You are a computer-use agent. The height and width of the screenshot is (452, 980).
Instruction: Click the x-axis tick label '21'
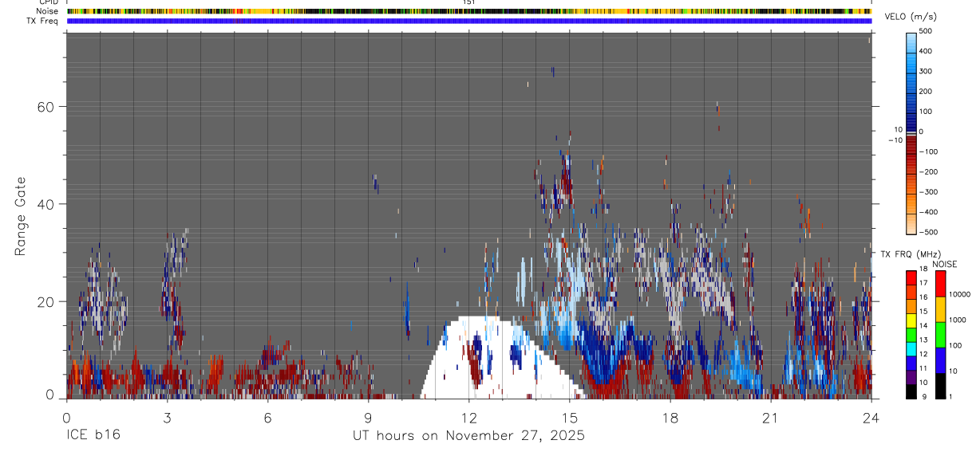coord(771,419)
